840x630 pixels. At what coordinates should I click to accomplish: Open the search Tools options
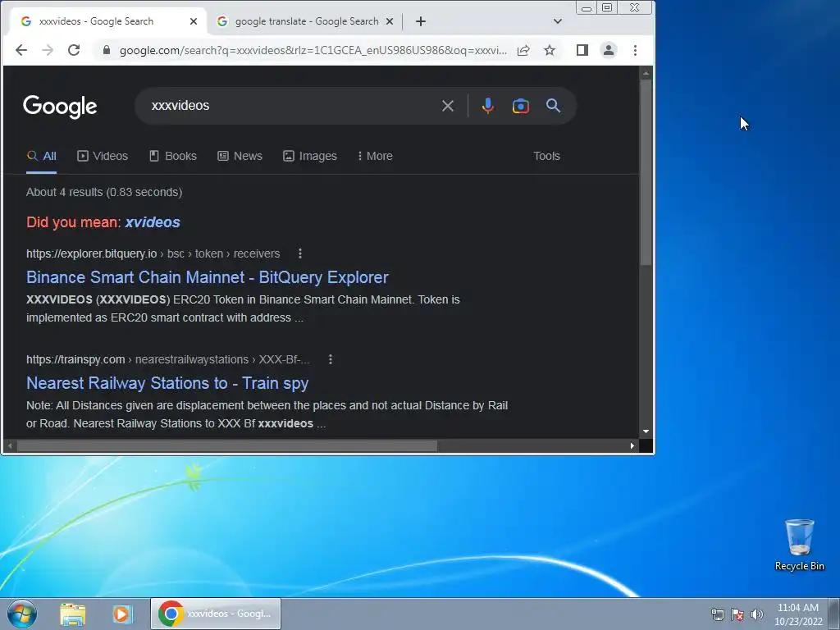[x=546, y=156]
